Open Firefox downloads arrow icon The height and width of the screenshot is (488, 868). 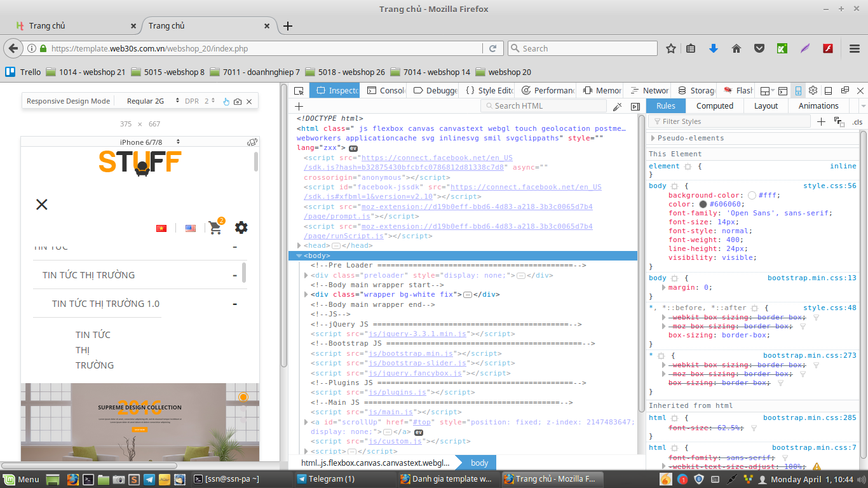[x=713, y=48]
